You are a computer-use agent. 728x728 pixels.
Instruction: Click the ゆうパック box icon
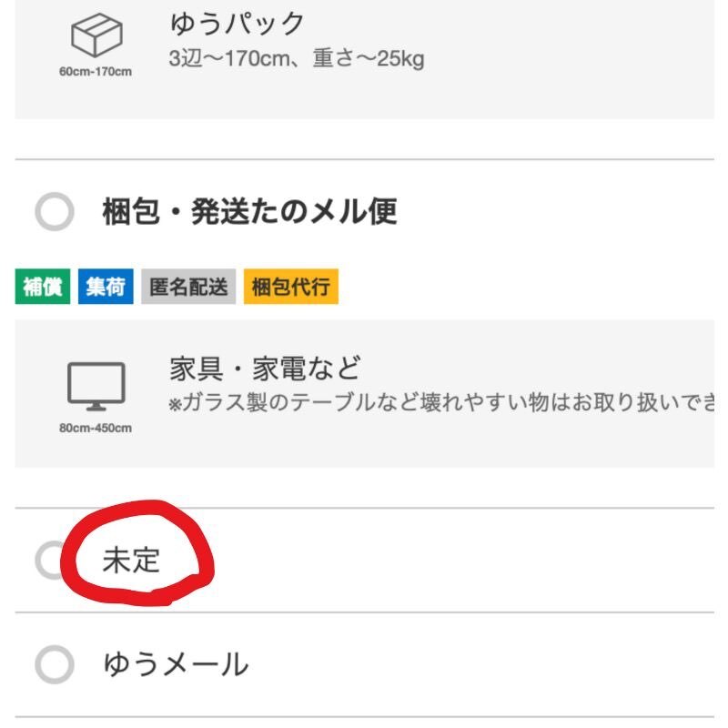tap(96, 39)
